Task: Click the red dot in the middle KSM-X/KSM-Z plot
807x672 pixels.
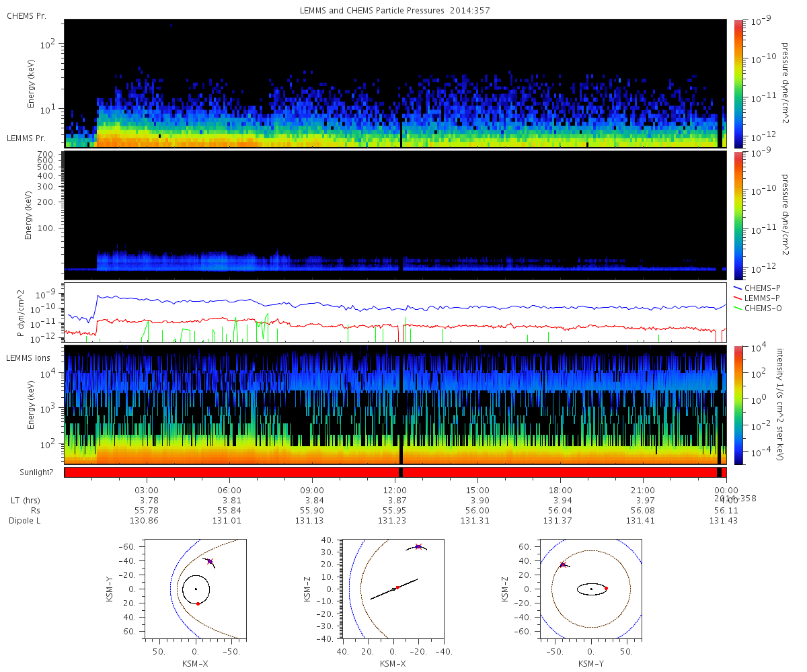Action: click(x=397, y=587)
